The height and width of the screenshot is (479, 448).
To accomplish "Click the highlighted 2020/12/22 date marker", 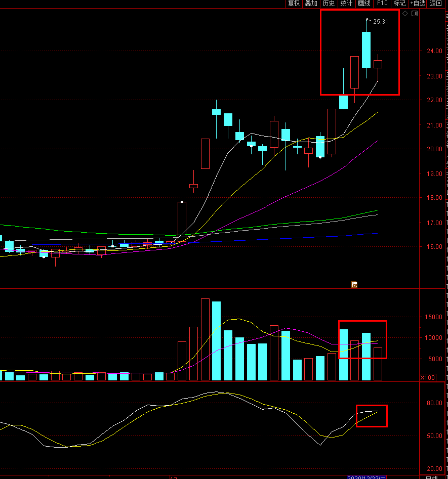I will [366, 477].
